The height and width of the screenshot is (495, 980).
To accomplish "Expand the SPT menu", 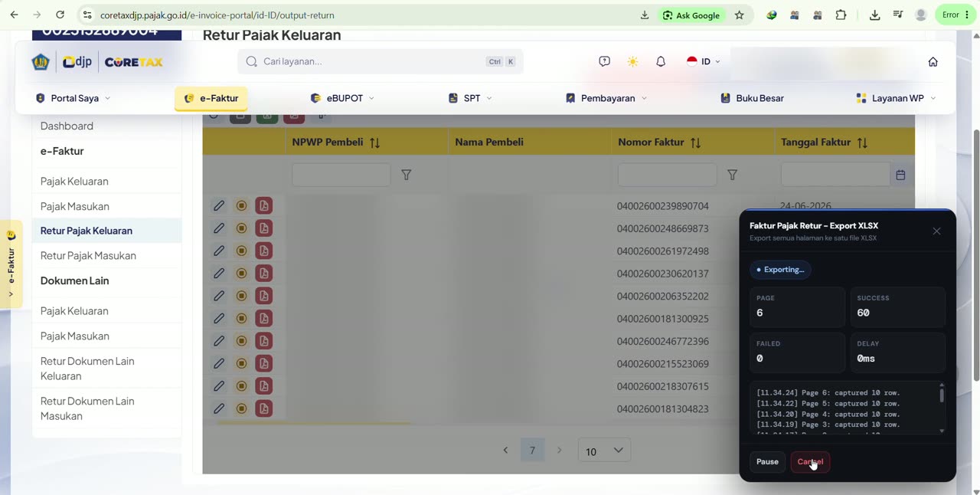I will (x=470, y=98).
